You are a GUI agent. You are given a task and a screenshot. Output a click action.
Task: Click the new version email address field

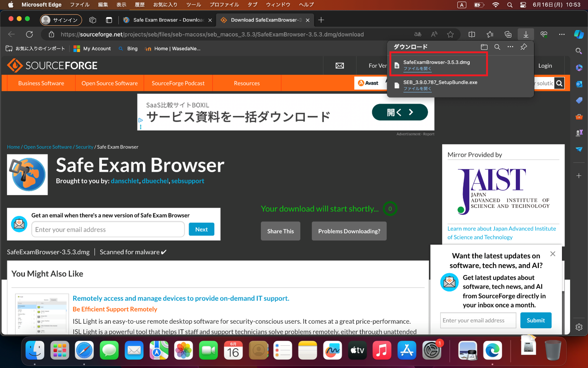[108, 229]
